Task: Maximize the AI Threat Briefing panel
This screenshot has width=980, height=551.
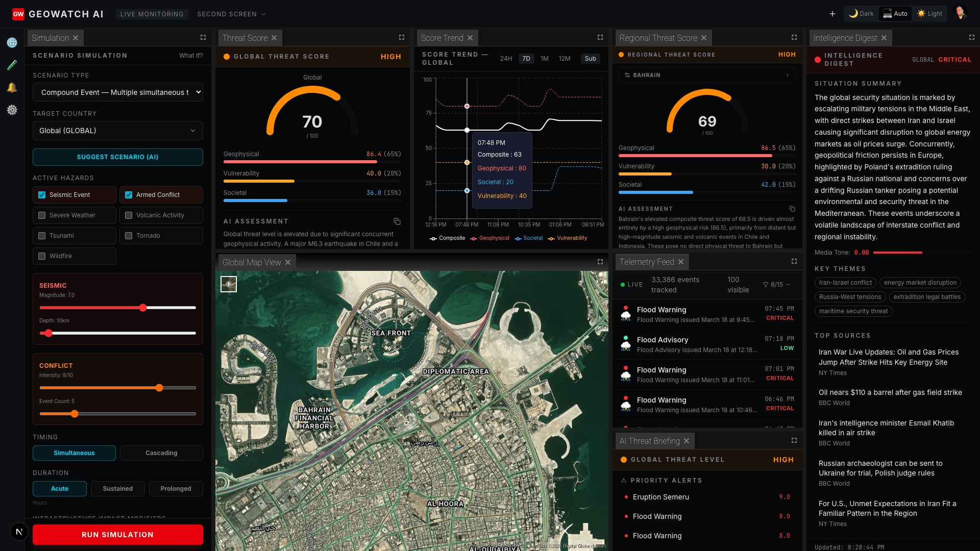Action: pos(794,441)
